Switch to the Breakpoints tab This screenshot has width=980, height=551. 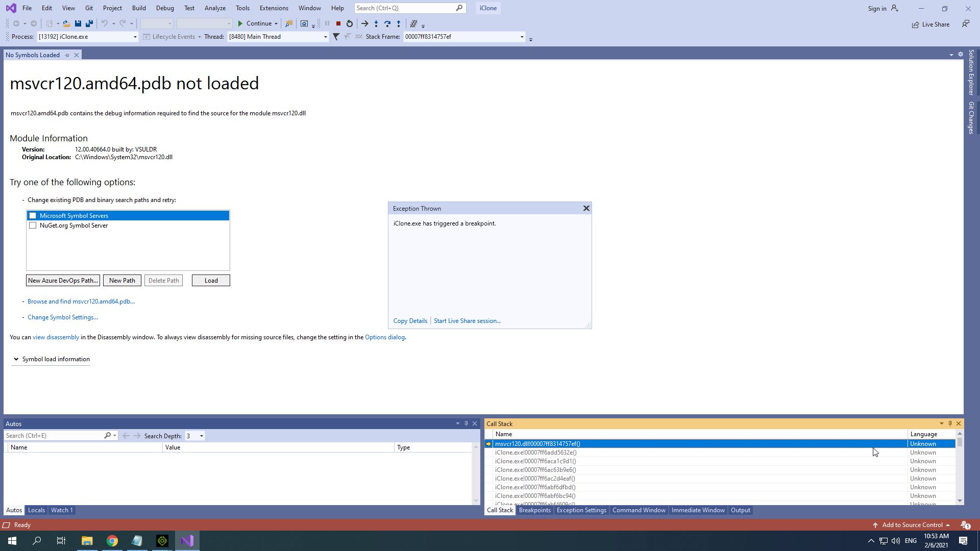click(x=534, y=510)
